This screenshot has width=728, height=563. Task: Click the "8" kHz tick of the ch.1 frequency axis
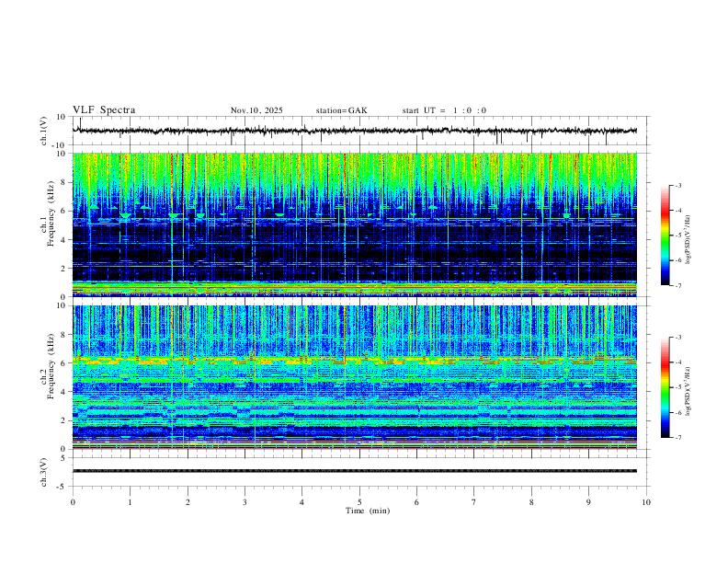tap(64, 182)
